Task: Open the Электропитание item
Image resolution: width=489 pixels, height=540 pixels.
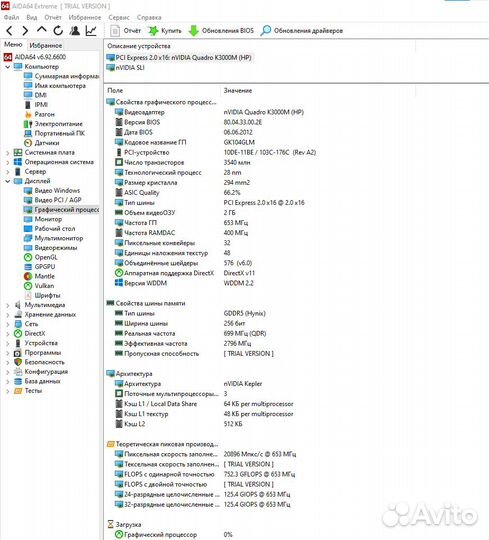Action: coord(53,124)
